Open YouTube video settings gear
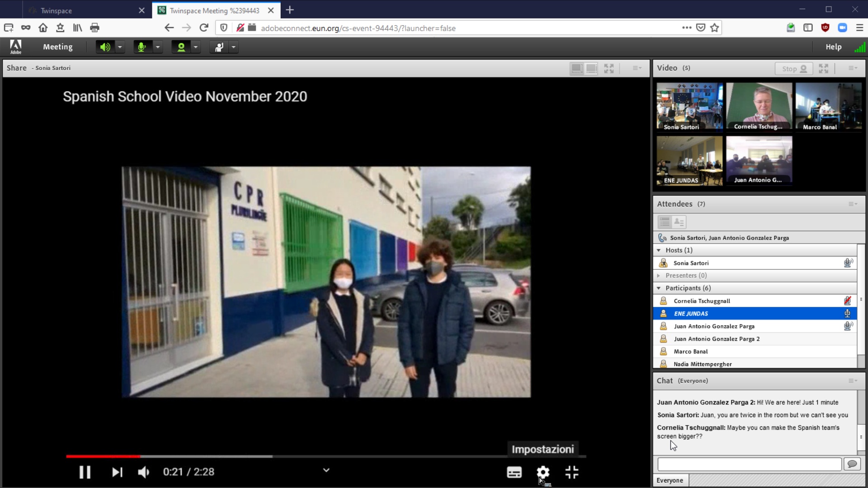This screenshot has width=868, height=488. pyautogui.click(x=542, y=472)
